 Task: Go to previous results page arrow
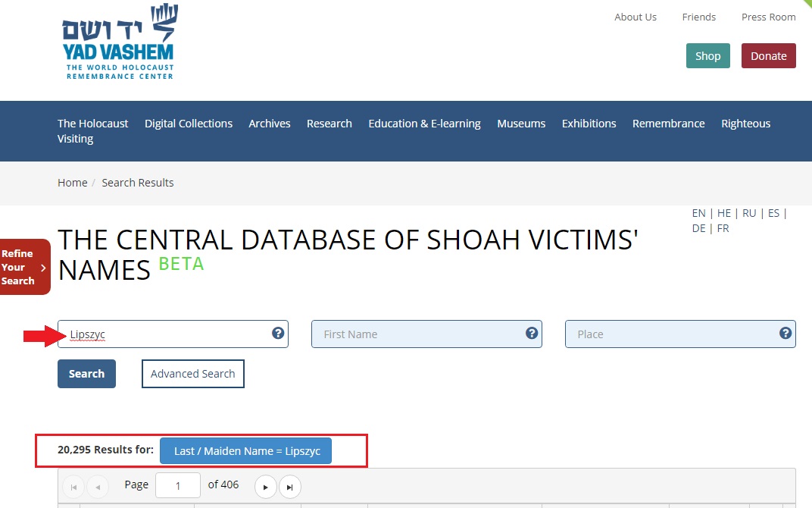pyautogui.click(x=98, y=486)
